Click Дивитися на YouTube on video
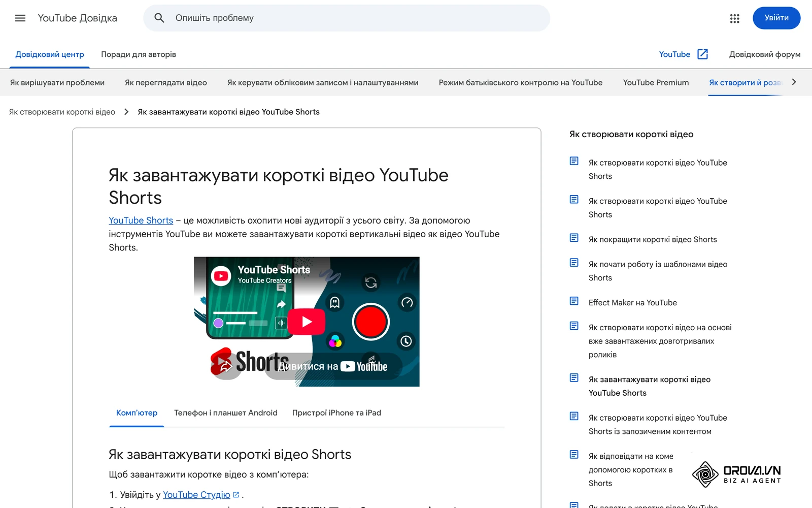Image resolution: width=812 pixels, height=508 pixels. (333, 366)
